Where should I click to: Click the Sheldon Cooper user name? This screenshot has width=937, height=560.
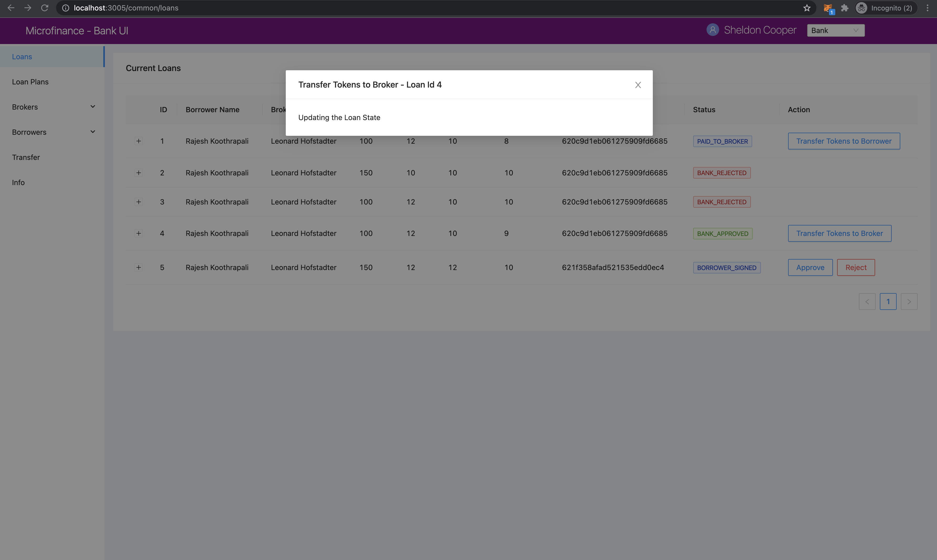click(x=760, y=30)
